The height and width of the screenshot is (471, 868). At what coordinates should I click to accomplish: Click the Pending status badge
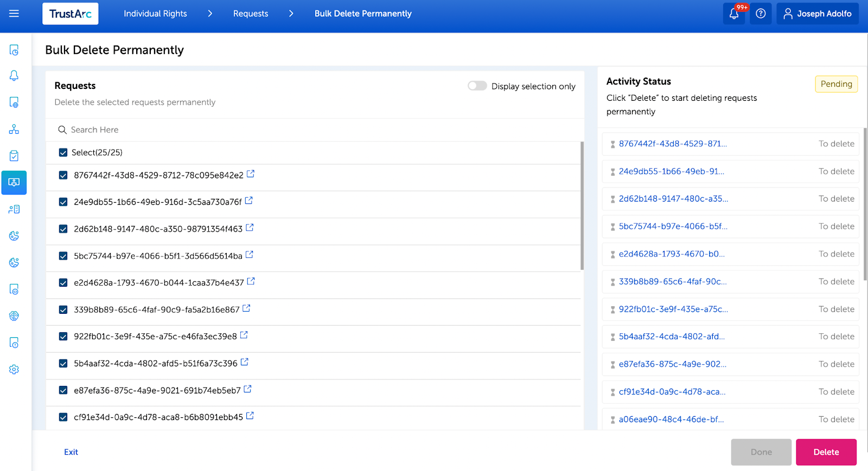(x=836, y=84)
